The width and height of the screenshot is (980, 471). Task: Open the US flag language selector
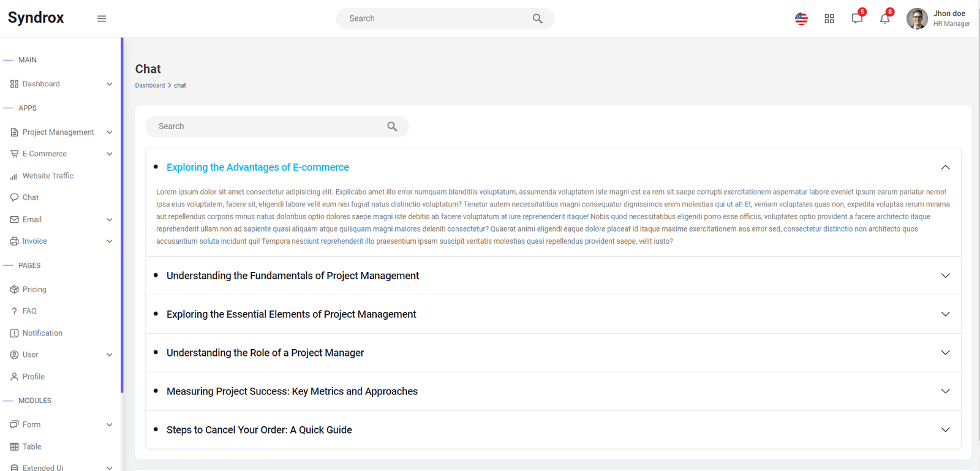801,18
